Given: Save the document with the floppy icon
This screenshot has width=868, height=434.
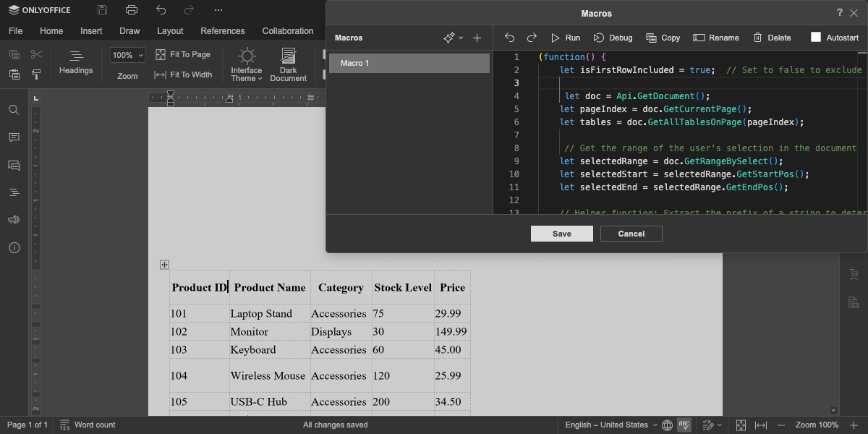Looking at the screenshot, I should click(102, 10).
